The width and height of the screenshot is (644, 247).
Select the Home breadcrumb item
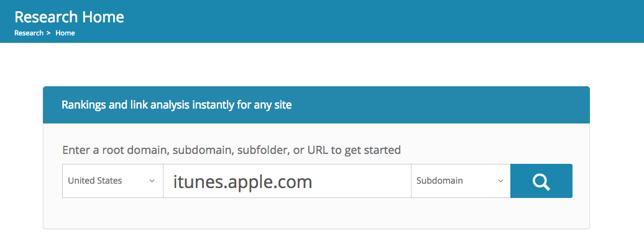click(x=65, y=34)
